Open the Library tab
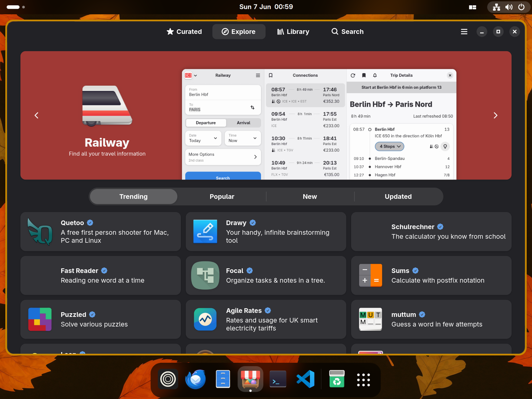The height and width of the screenshot is (399, 532). coord(293,32)
